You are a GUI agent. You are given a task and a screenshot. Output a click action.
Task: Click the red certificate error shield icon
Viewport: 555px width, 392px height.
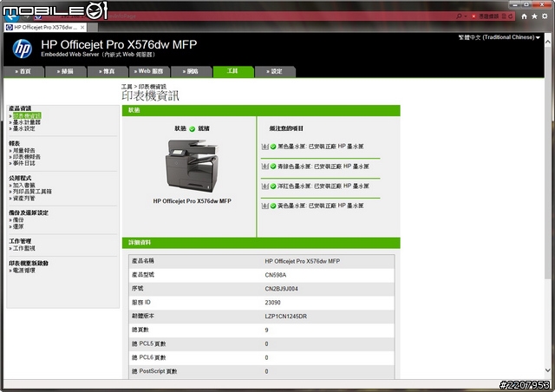473,16
